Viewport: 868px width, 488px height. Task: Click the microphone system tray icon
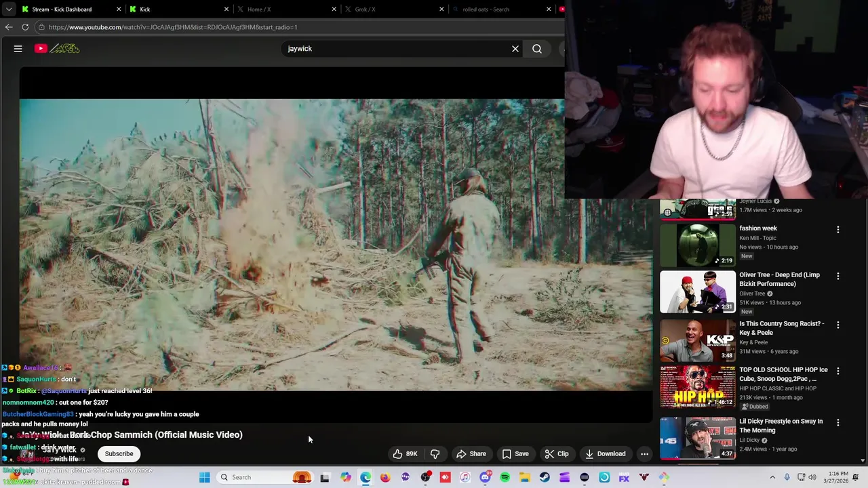pos(787,477)
